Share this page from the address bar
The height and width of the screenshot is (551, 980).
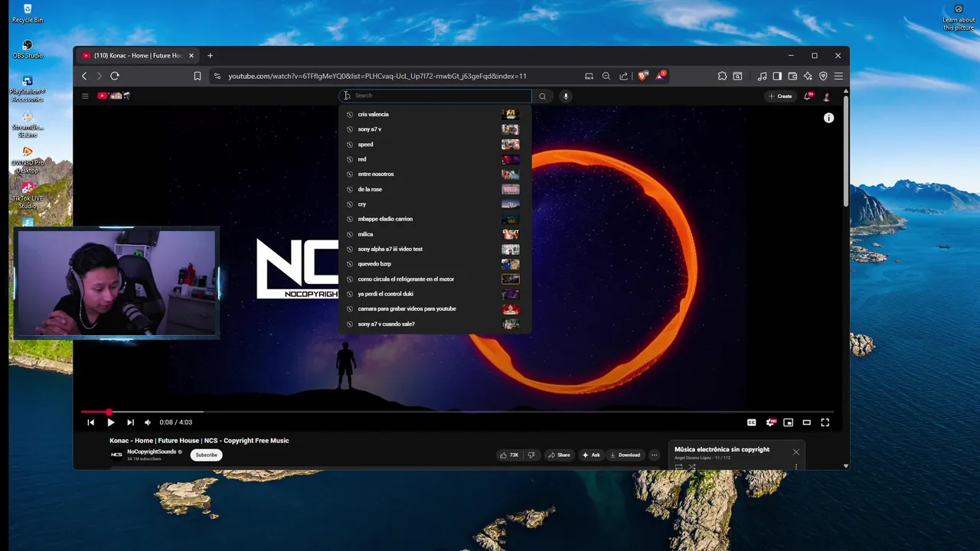(x=623, y=76)
